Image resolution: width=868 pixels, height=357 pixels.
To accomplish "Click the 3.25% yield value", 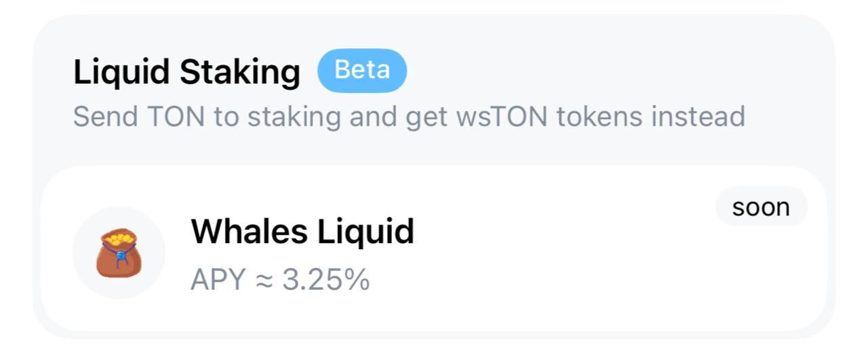I will (x=325, y=280).
